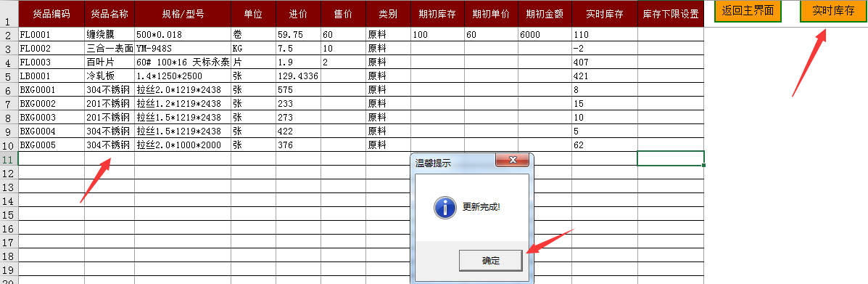Viewport: 868px width, 284px height.
Task: Select spec cell YM-948S
Action: [183, 48]
